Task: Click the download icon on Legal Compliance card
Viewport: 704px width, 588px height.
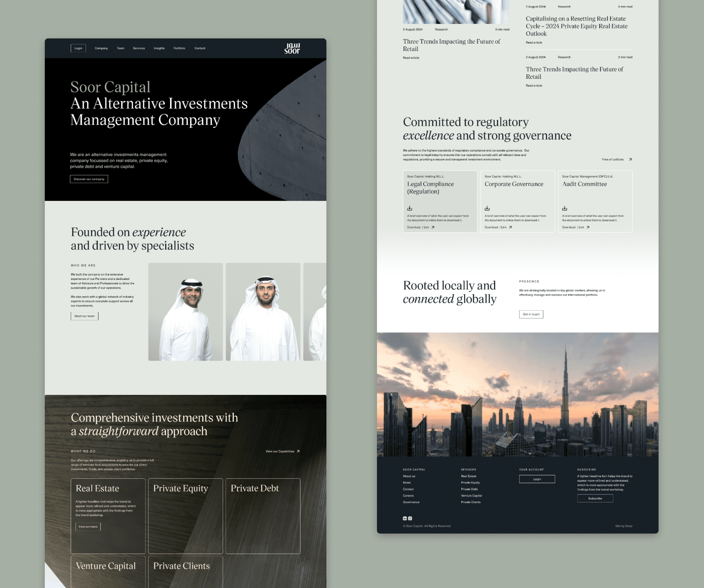Action: pyautogui.click(x=410, y=208)
